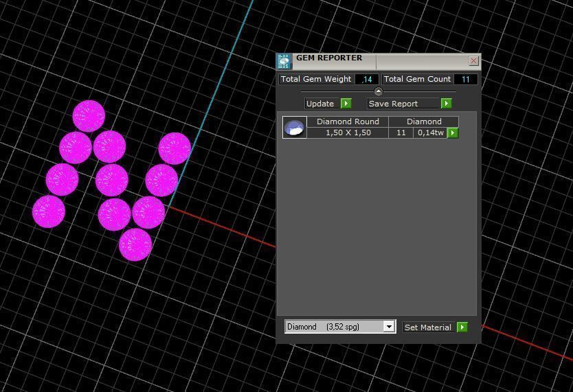Click the green arrow next to Set Material
This screenshot has height=392, width=573.
coord(462,327)
